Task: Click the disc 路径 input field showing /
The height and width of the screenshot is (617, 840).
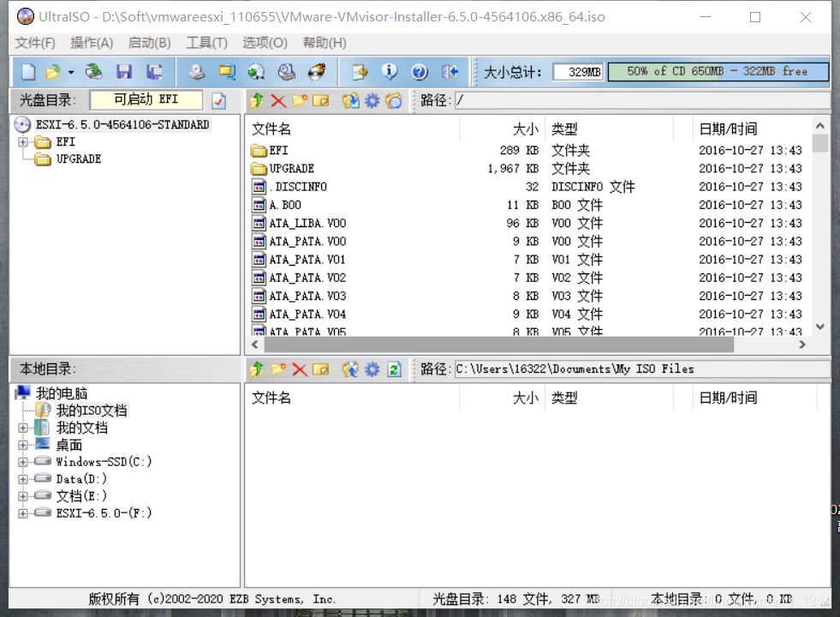Action: pyautogui.click(x=642, y=100)
